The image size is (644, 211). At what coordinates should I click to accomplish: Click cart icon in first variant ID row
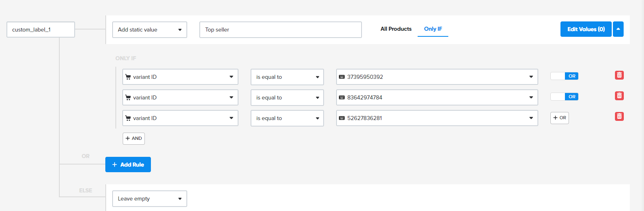pyautogui.click(x=128, y=77)
